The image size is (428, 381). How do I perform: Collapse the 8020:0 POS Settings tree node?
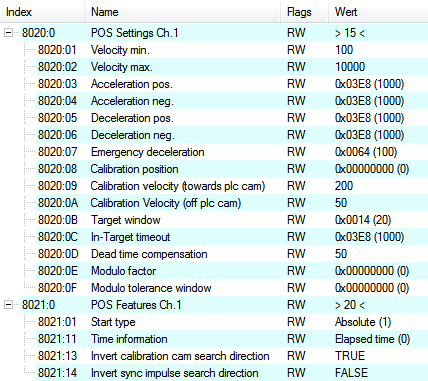[x=8, y=33]
